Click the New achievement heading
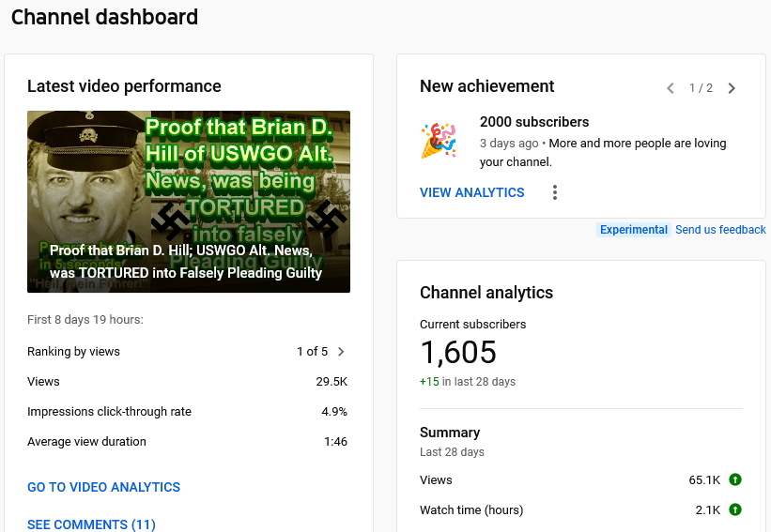This screenshot has width=771, height=532. click(x=486, y=86)
